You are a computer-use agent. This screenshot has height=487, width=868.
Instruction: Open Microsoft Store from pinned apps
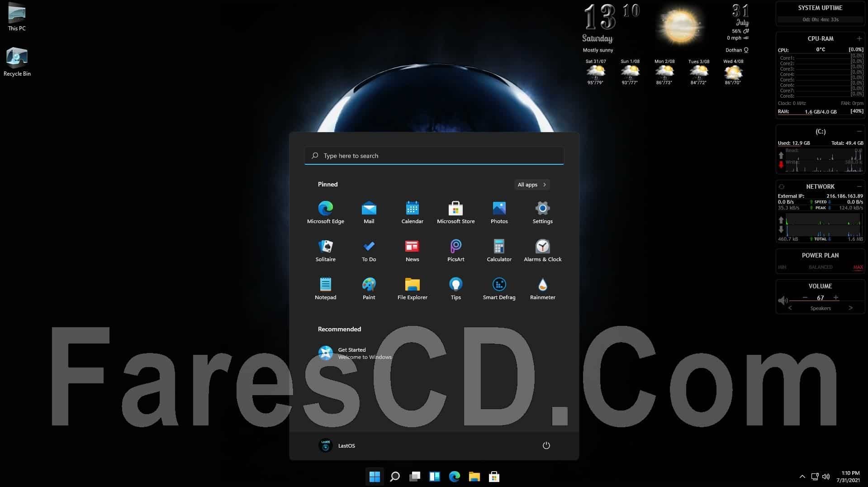(455, 212)
